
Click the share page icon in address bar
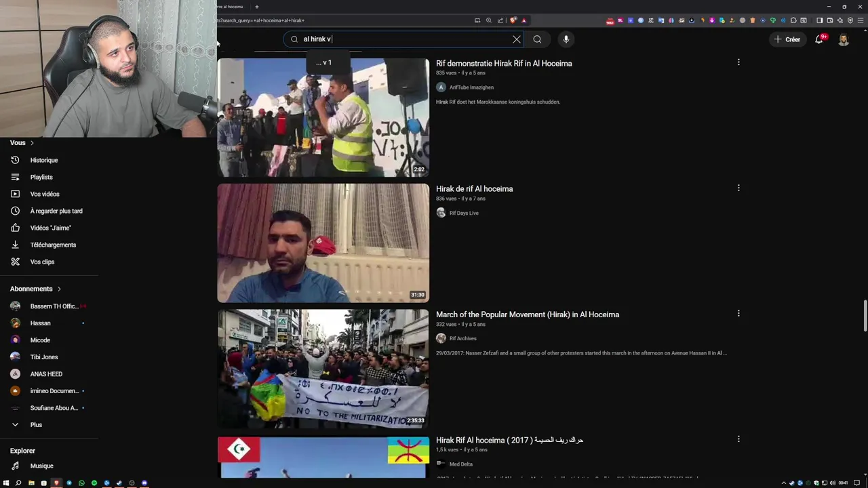[500, 20]
